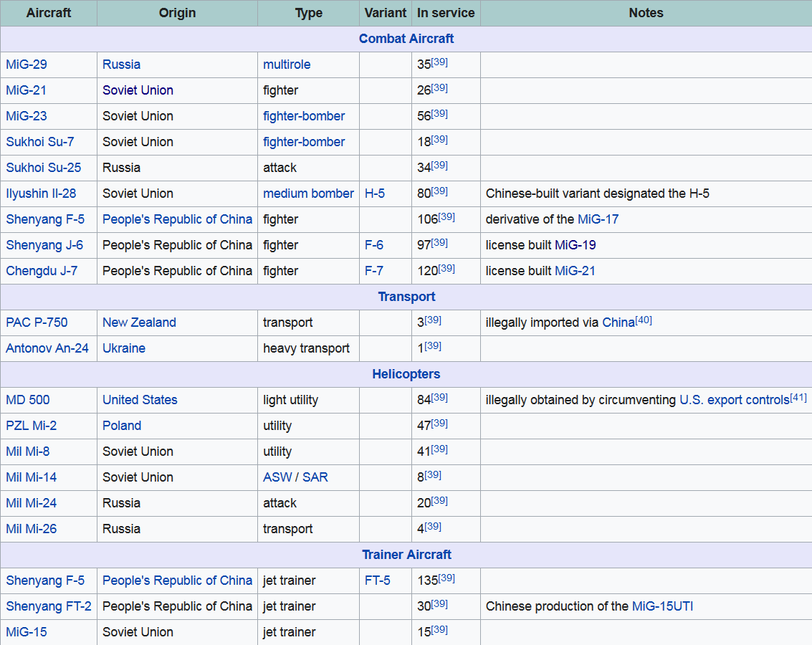
Task: Open MiG-17 link in Notes column
Action: tap(598, 219)
